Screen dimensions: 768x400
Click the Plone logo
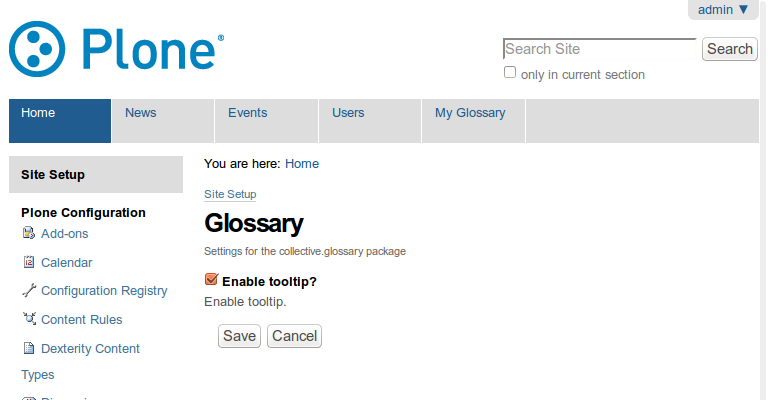click(117, 49)
